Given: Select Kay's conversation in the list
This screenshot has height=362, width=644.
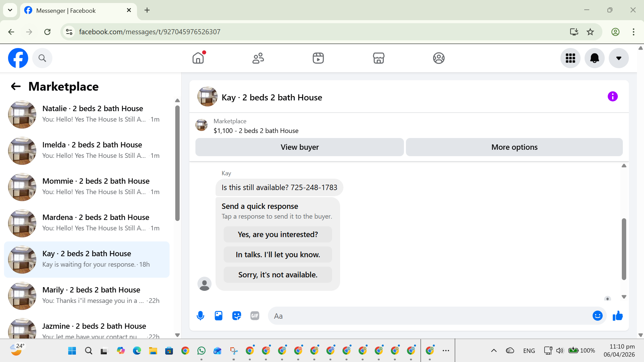Looking at the screenshot, I should tap(87, 259).
